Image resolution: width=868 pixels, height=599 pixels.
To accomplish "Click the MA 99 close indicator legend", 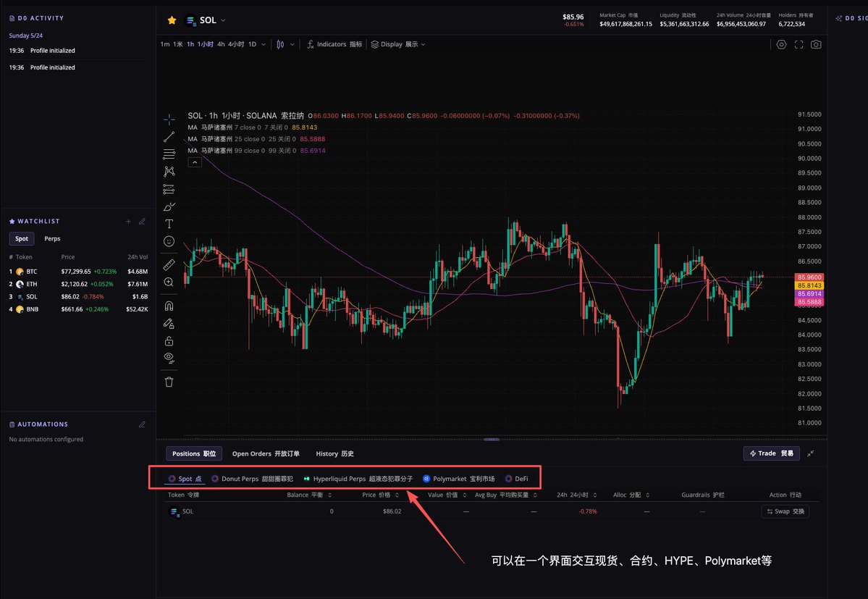I will [x=256, y=151].
